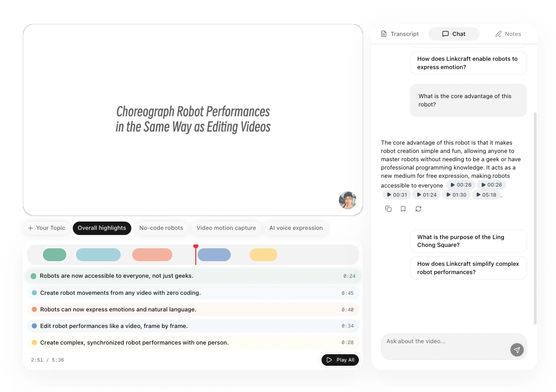
Task: Ask about the Ling Chong Square purpose
Action: [x=468, y=241]
